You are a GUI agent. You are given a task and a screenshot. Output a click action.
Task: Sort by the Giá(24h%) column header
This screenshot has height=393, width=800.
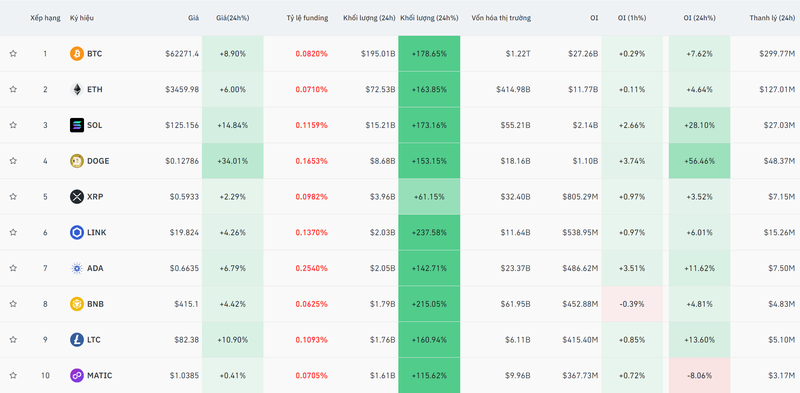tap(233, 18)
